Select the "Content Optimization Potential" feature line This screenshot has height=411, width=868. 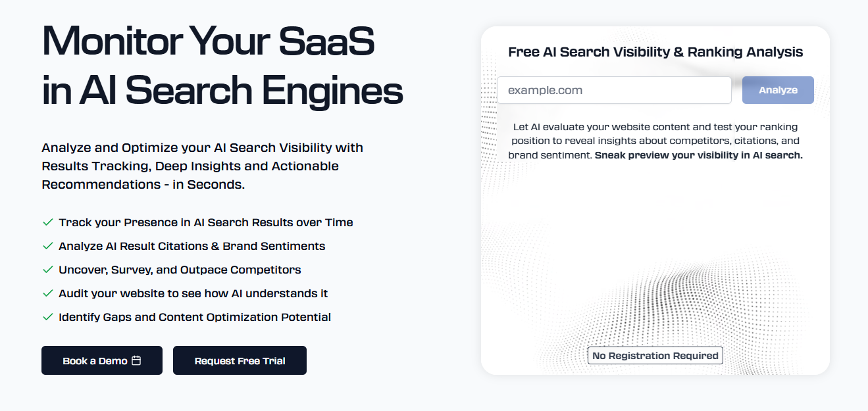(x=195, y=317)
